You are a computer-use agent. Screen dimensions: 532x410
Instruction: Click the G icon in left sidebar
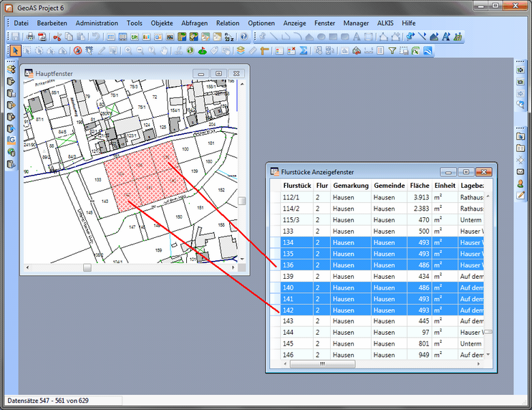coord(11,140)
